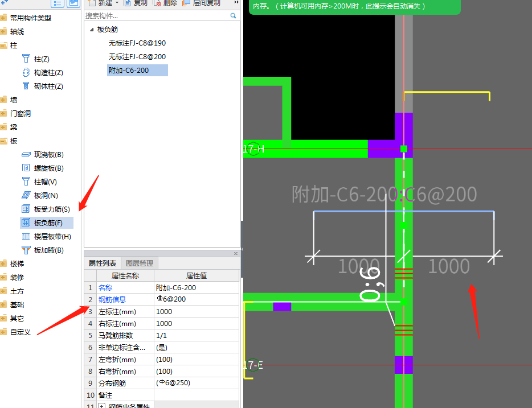Image resolution: width=532 pixels, height=408 pixels.
Task: Click the 属性值 column header
Action: click(x=197, y=276)
